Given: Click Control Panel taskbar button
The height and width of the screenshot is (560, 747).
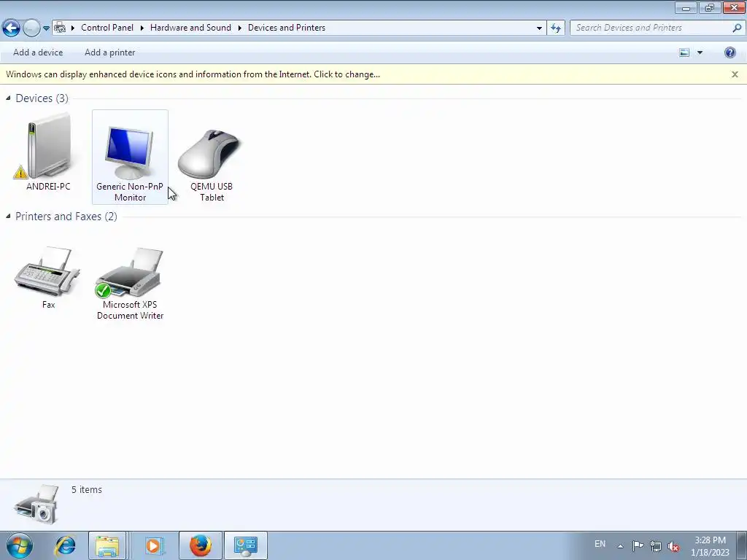Looking at the screenshot, I should tap(245, 545).
